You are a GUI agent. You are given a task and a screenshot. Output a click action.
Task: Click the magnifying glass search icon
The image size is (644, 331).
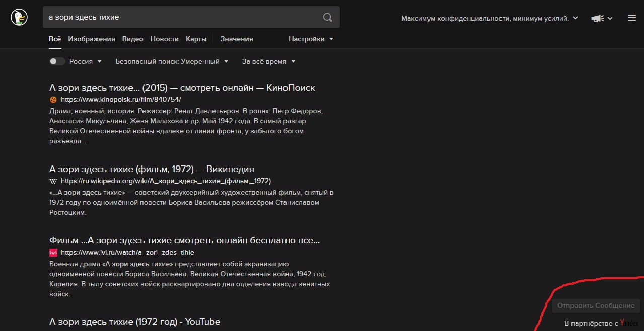327,18
